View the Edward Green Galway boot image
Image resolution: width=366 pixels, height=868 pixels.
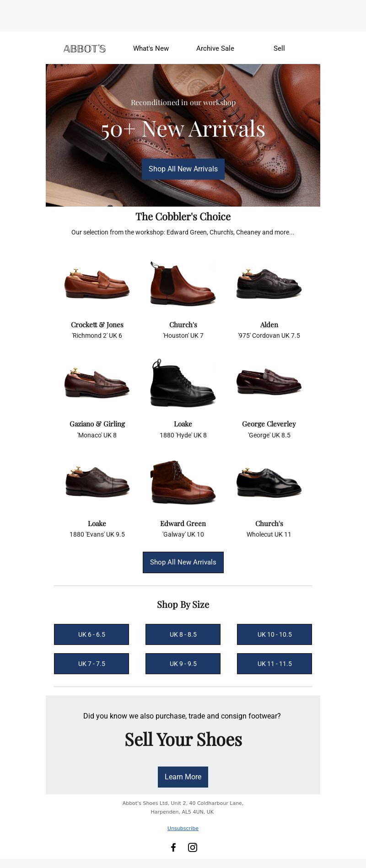(183, 482)
